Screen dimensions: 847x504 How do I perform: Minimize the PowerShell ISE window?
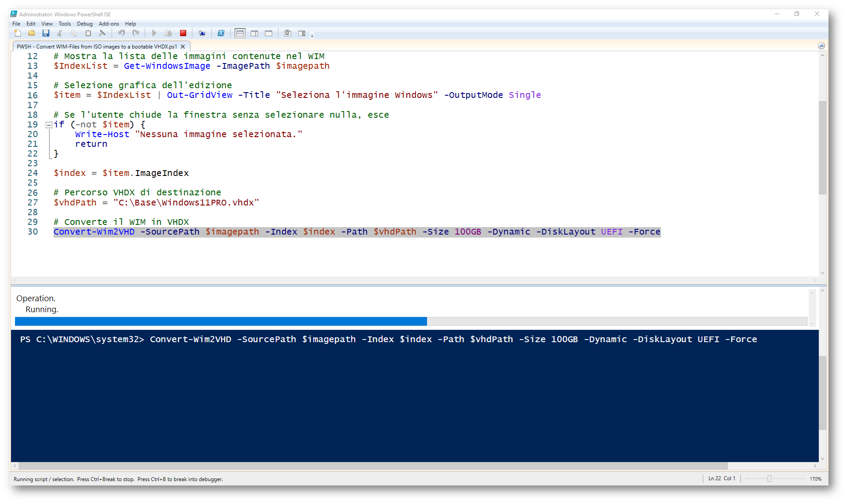(x=777, y=14)
